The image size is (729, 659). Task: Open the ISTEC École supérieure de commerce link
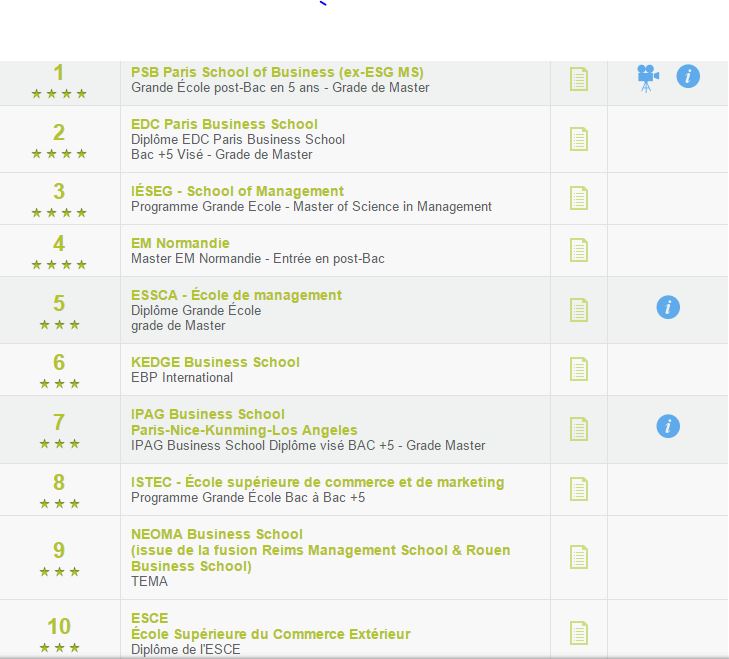coord(318,482)
